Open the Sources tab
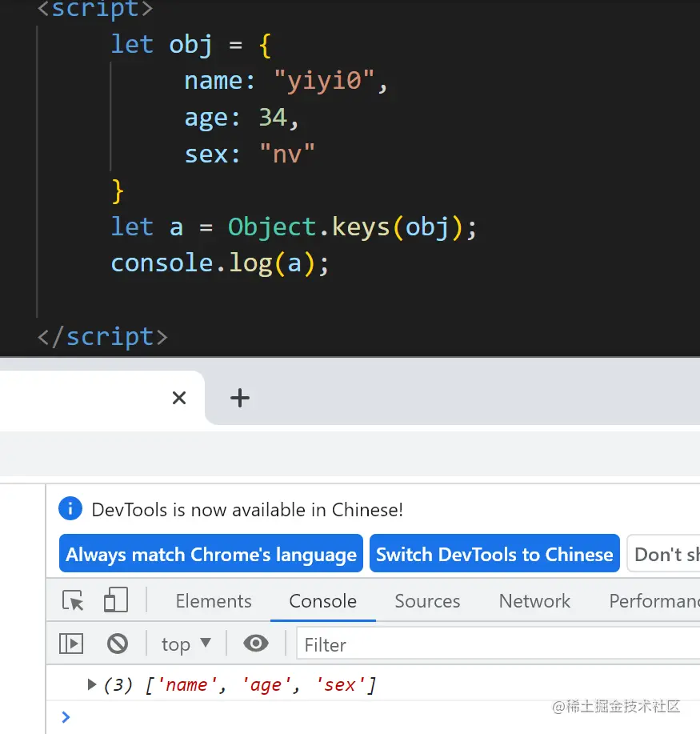The height and width of the screenshot is (734, 700). pos(427,601)
